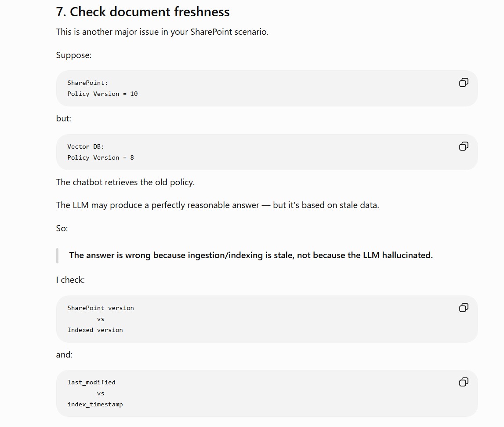Click the 'Vector DB:' code line
The width and height of the screenshot is (504, 427).
[86, 146]
